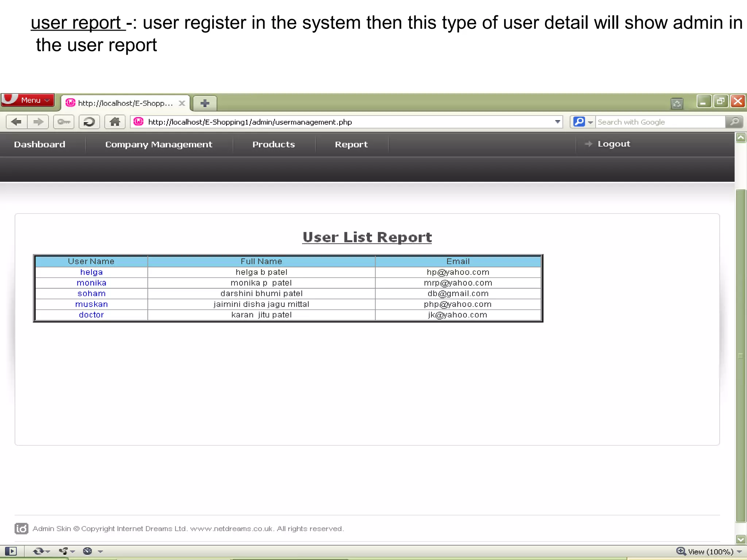The height and width of the screenshot is (560, 747).
Task: Open the Opera Unite icon
Action: coord(64,551)
